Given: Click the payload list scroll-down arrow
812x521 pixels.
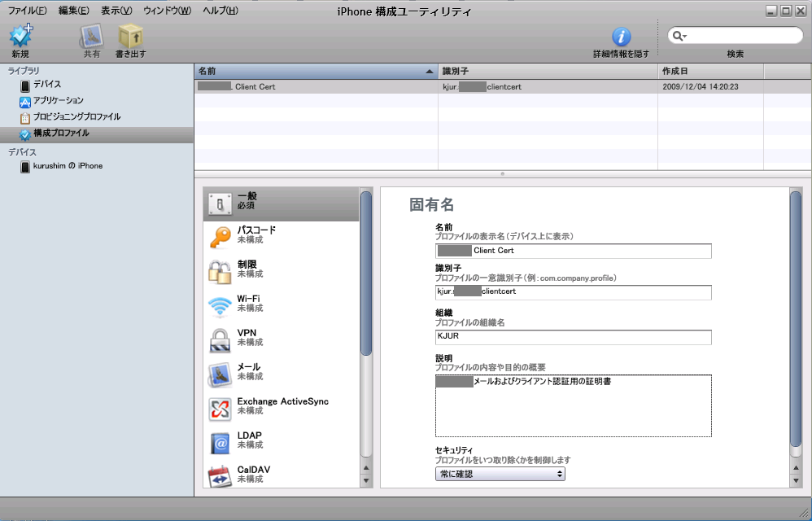Looking at the screenshot, I should pos(366,480).
